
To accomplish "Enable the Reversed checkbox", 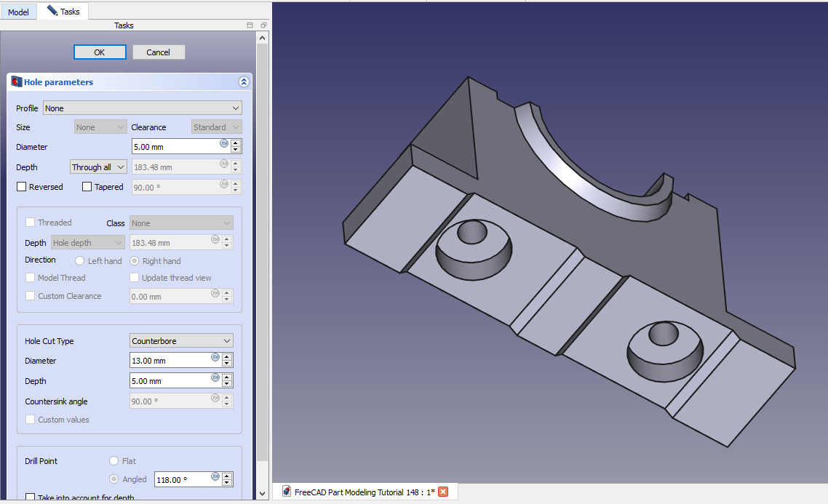I will coord(22,187).
